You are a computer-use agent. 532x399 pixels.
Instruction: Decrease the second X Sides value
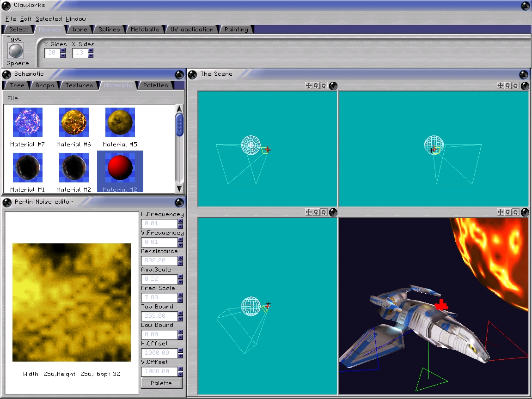click(x=91, y=56)
